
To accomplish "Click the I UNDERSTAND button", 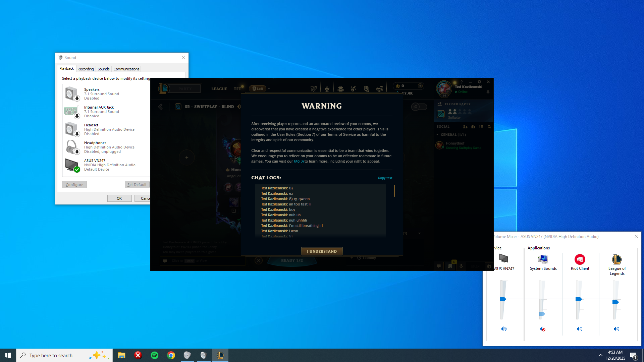I will point(322,251).
